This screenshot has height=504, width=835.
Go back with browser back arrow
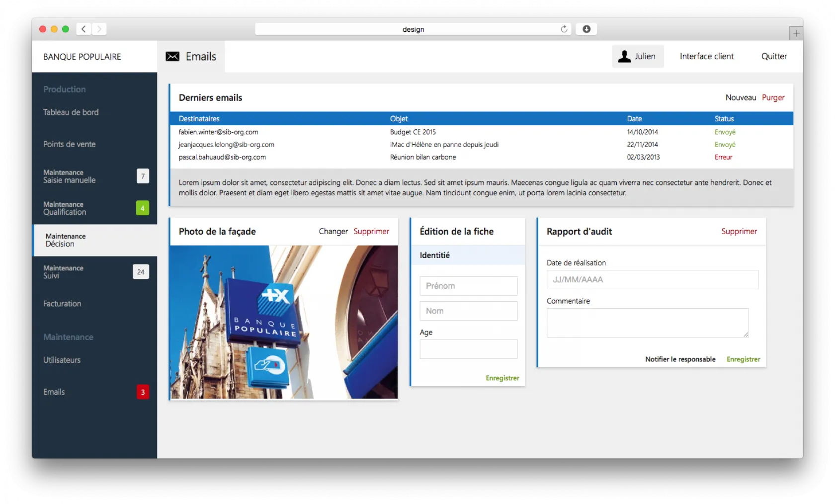83,29
